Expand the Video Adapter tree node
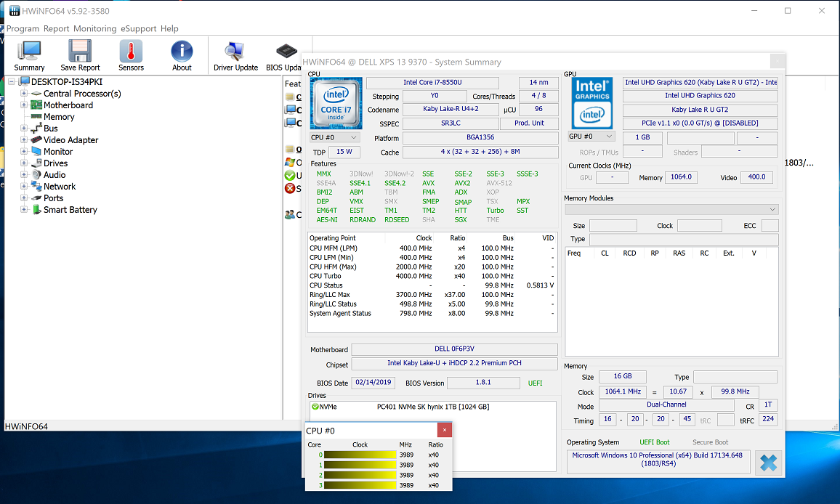 click(23, 139)
